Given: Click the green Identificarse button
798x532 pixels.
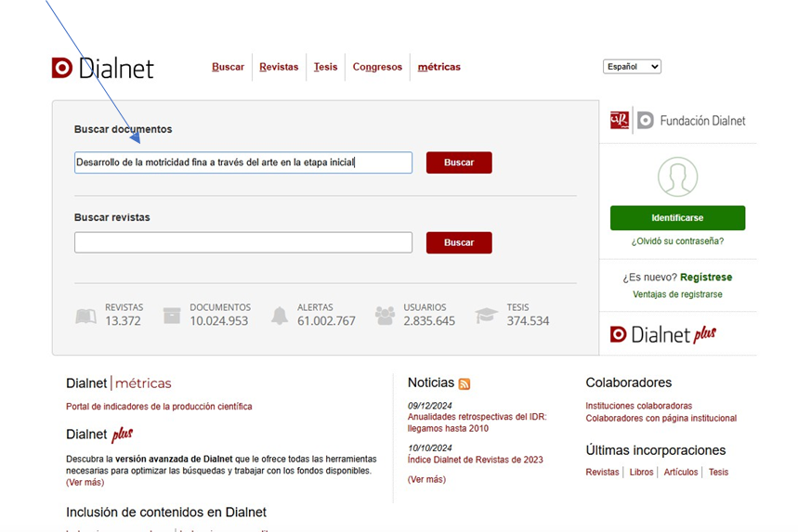Looking at the screenshot, I should [x=677, y=217].
